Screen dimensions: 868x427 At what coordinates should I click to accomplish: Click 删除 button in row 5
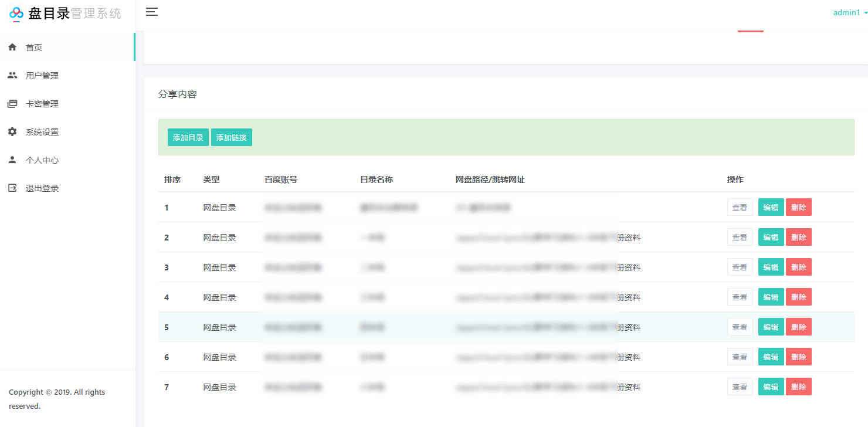coord(799,327)
